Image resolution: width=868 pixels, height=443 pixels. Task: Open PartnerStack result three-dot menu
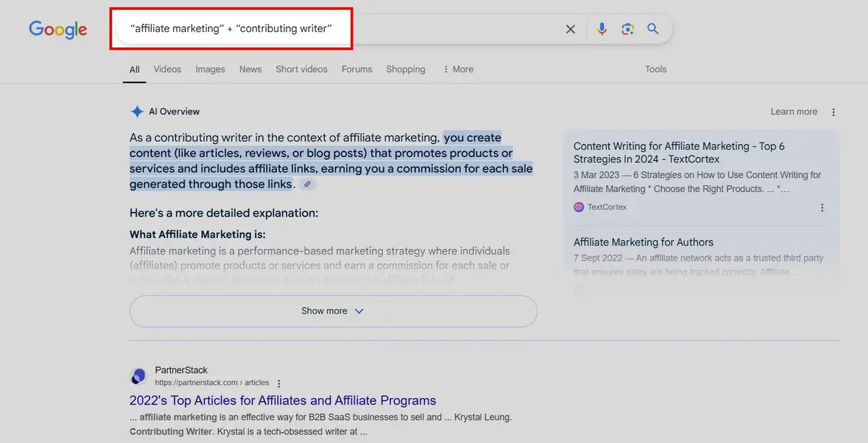[279, 384]
